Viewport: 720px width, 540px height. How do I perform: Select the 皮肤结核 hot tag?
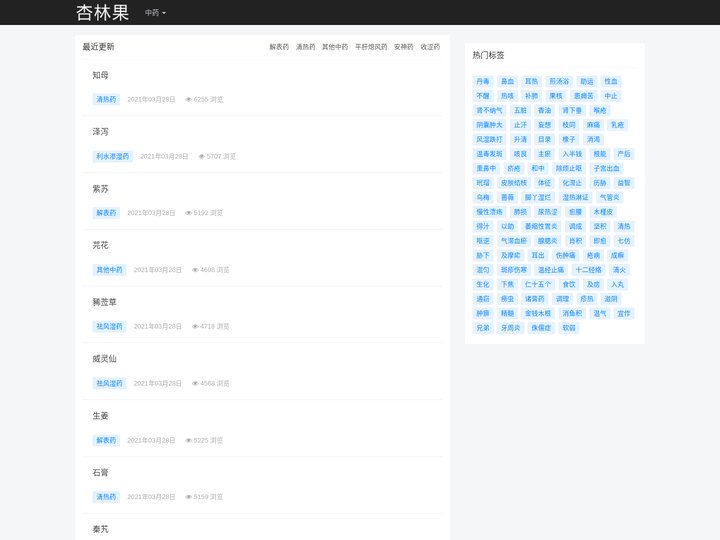[514, 183]
